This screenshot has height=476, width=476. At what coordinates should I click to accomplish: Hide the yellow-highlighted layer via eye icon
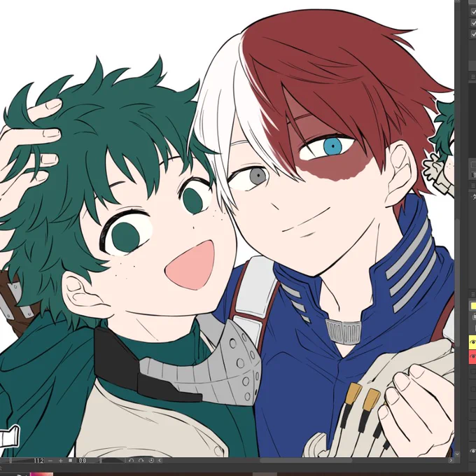pyautogui.click(x=472, y=342)
